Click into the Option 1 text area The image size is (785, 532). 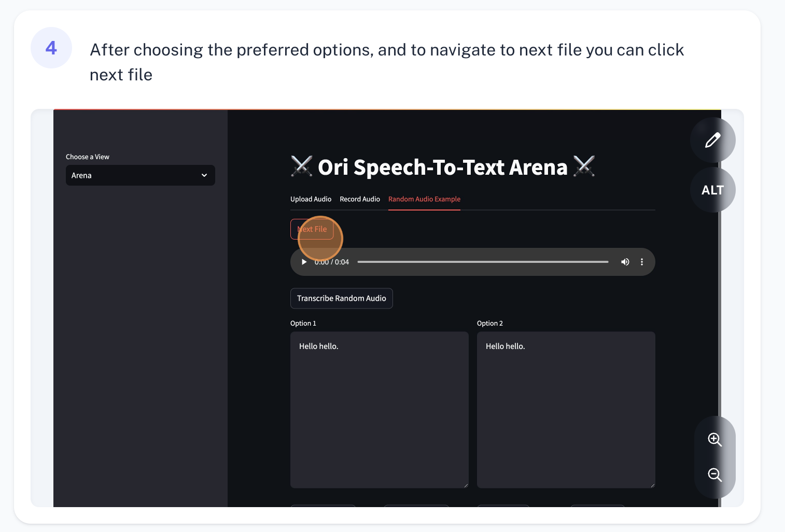pos(380,410)
